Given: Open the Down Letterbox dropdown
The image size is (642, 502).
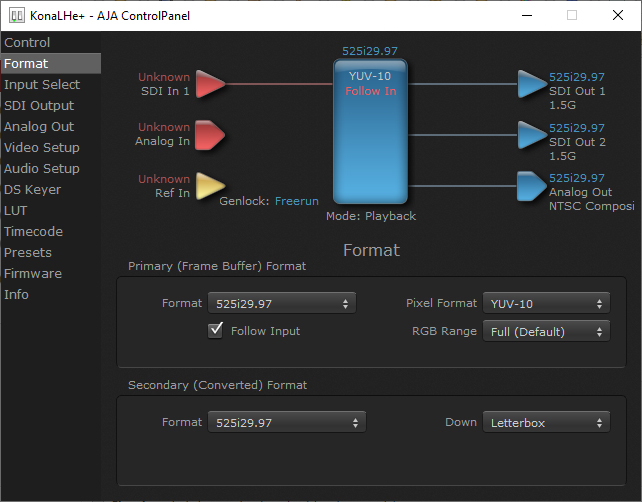Looking at the screenshot, I should [x=547, y=422].
